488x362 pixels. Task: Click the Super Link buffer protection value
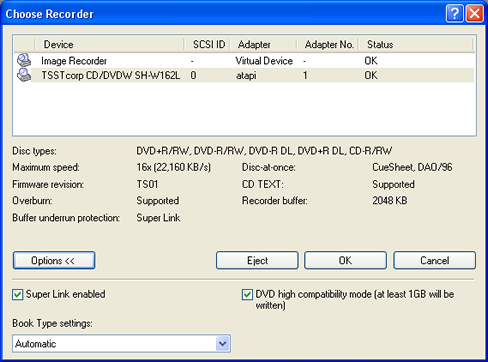point(158,218)
